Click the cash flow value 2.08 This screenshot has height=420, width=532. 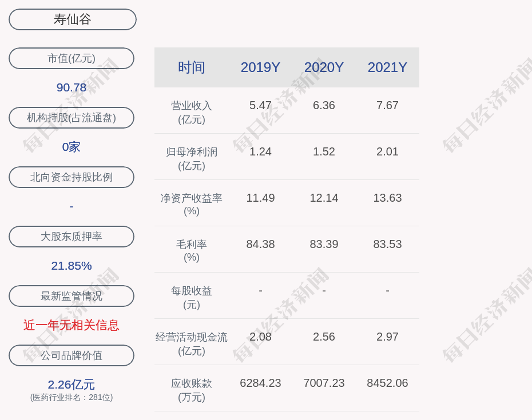260,337
